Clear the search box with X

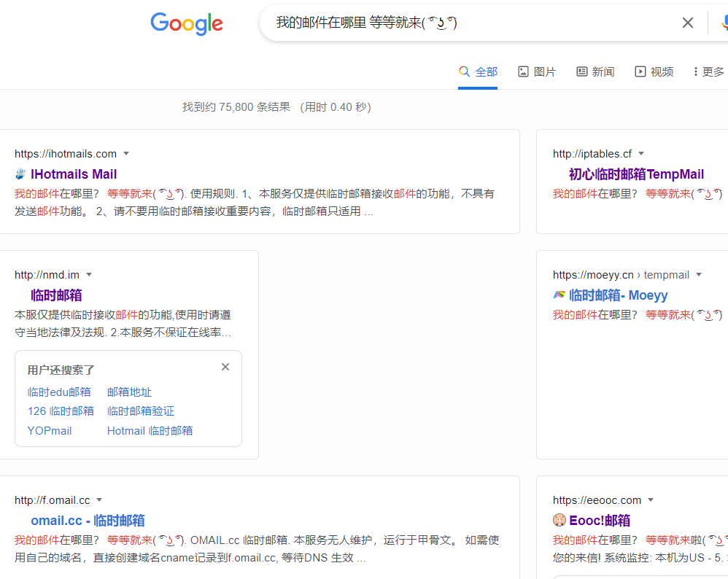pos(688,23)
